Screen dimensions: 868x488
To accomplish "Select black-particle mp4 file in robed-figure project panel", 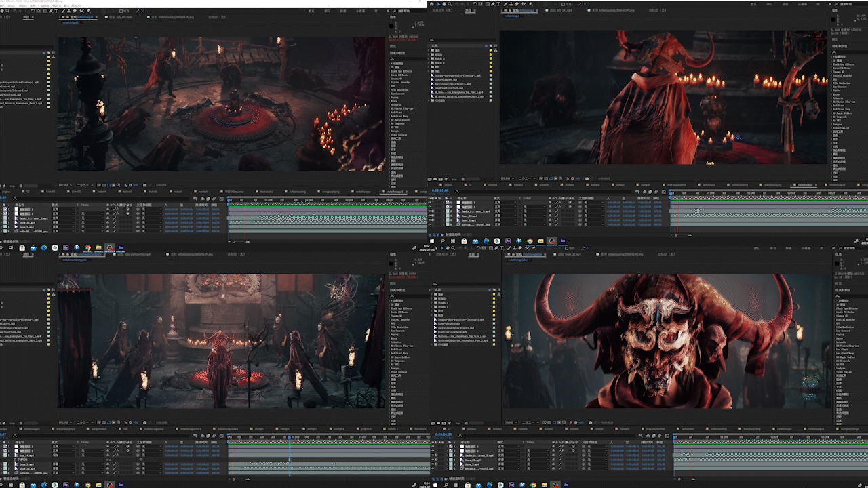I will click(x=449, y=88).
